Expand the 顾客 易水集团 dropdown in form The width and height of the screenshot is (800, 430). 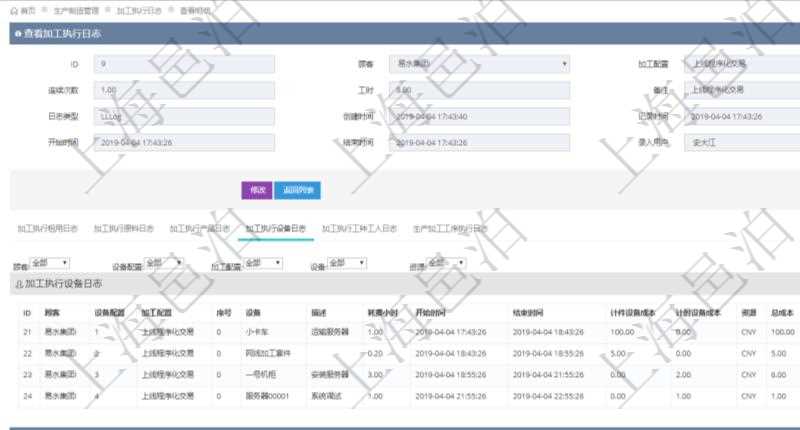pos(479,63)
